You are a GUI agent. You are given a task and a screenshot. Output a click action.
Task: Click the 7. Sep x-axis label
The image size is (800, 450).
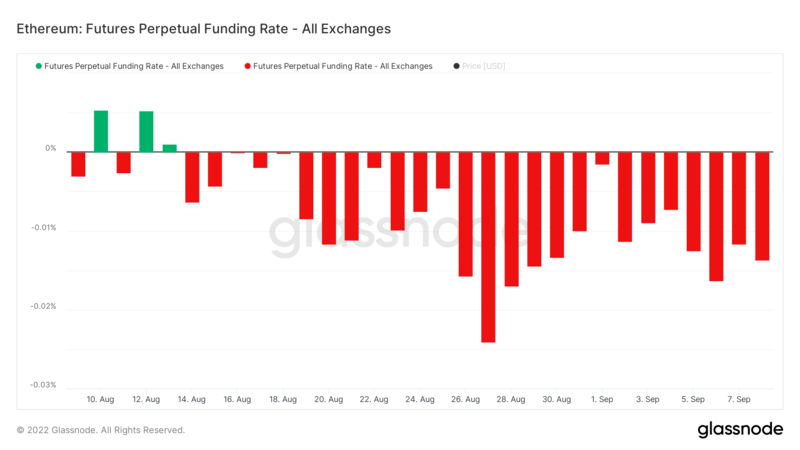739,399
